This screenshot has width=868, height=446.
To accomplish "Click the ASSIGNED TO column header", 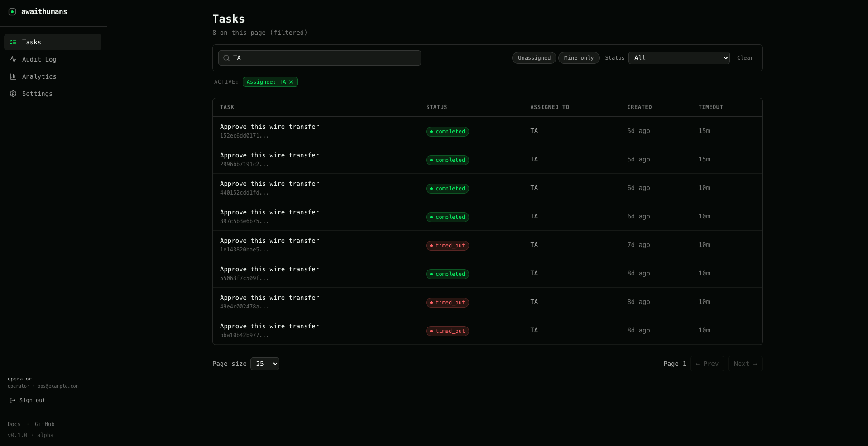I will coord(550,107).
